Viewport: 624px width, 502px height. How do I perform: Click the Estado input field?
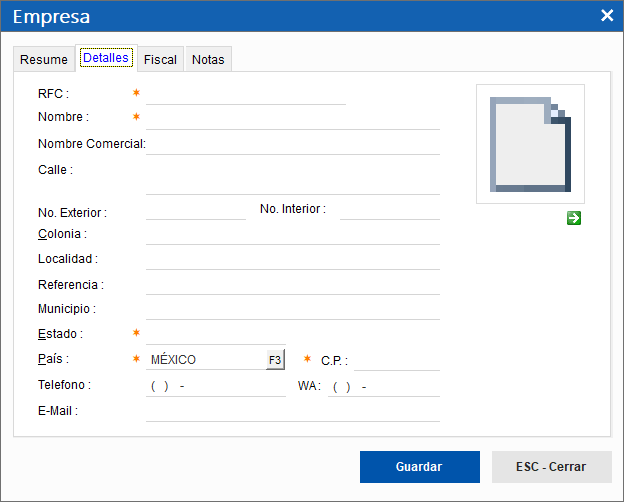click(x=216, y=335)
